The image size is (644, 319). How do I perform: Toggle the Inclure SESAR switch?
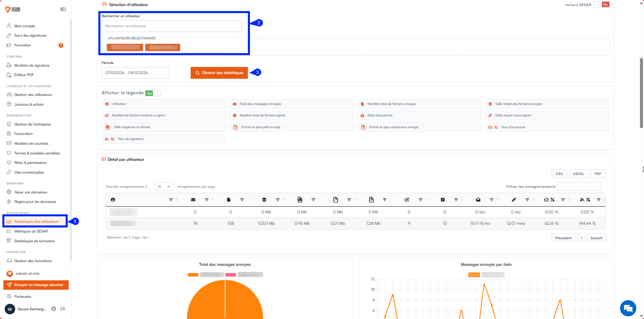[x=602, y=5]
